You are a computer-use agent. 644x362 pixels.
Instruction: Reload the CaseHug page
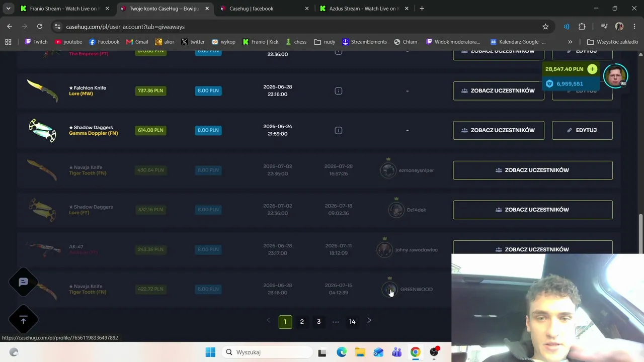(40, 27)
